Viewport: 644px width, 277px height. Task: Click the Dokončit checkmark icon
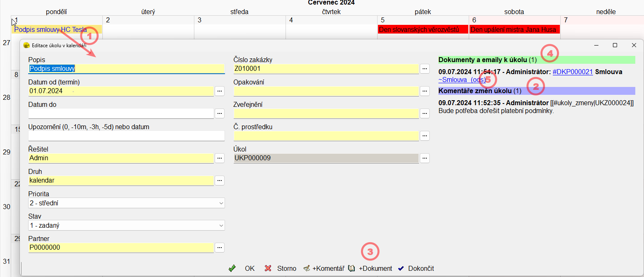pyautogui.click(x=401, y=268)
